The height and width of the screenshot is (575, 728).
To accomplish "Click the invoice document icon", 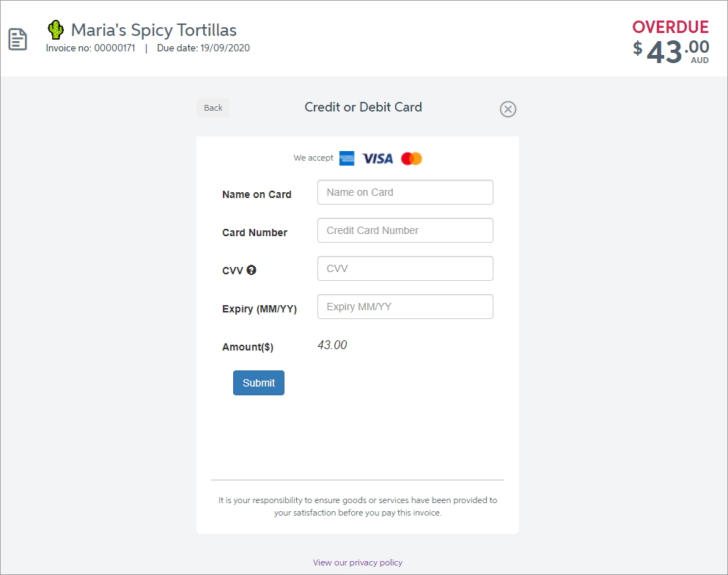I will pos(18,40).
